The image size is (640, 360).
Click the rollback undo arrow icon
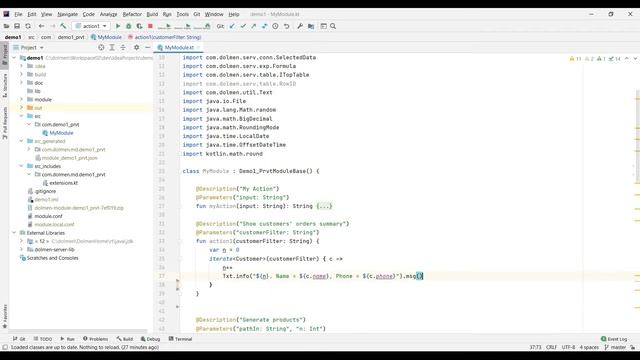pyautogui.click(x=287, y=26)
